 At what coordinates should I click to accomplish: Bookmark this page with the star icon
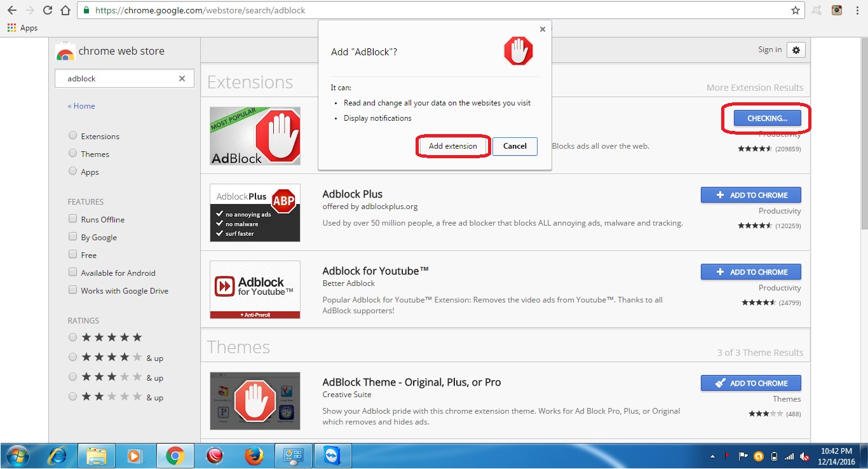(x=796, y=10)
